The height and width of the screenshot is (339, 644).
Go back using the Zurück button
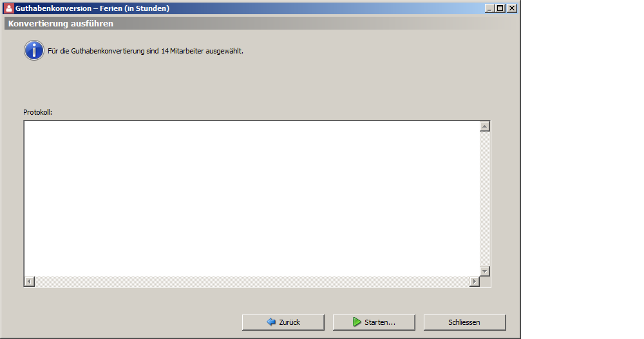(283, 322)
